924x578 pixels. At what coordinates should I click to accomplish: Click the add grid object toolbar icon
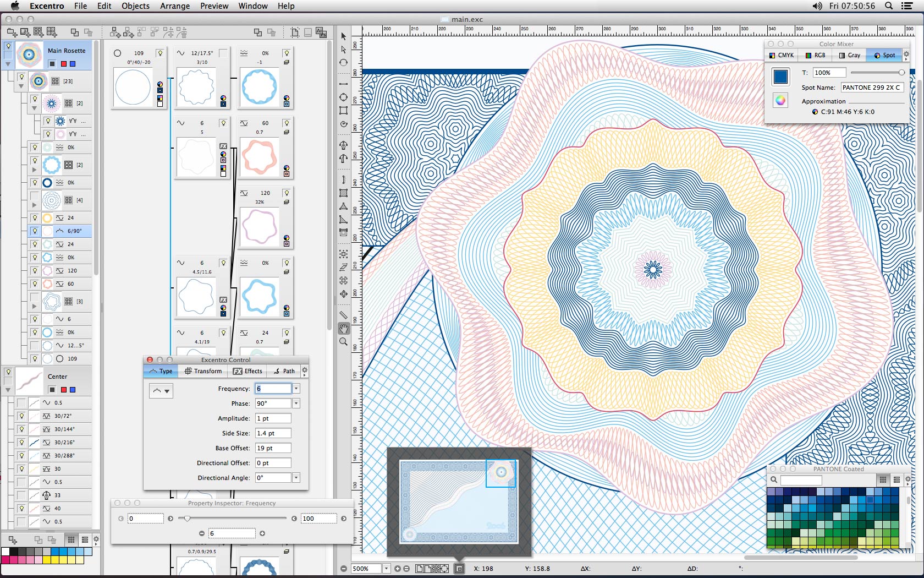38,32
